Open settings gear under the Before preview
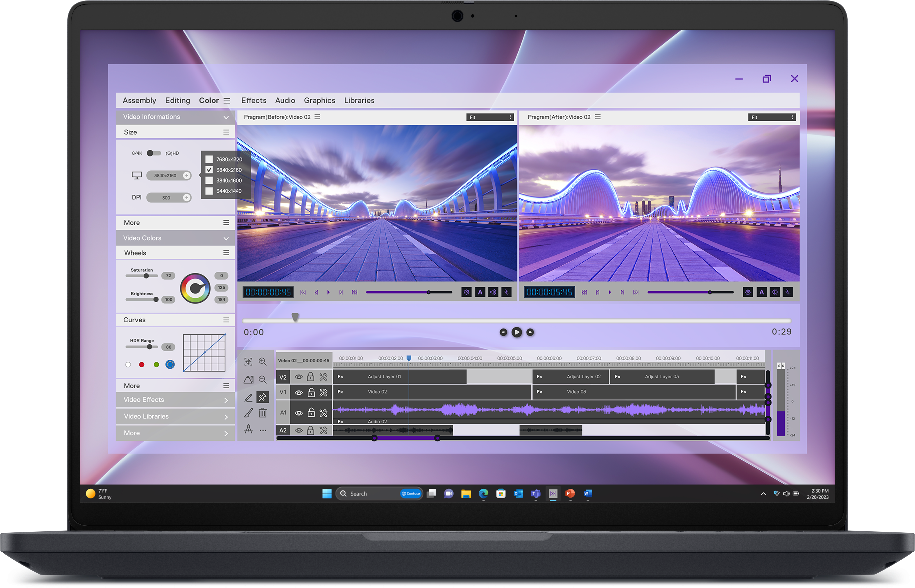This screenshot has height=588, width=915. 466,292
